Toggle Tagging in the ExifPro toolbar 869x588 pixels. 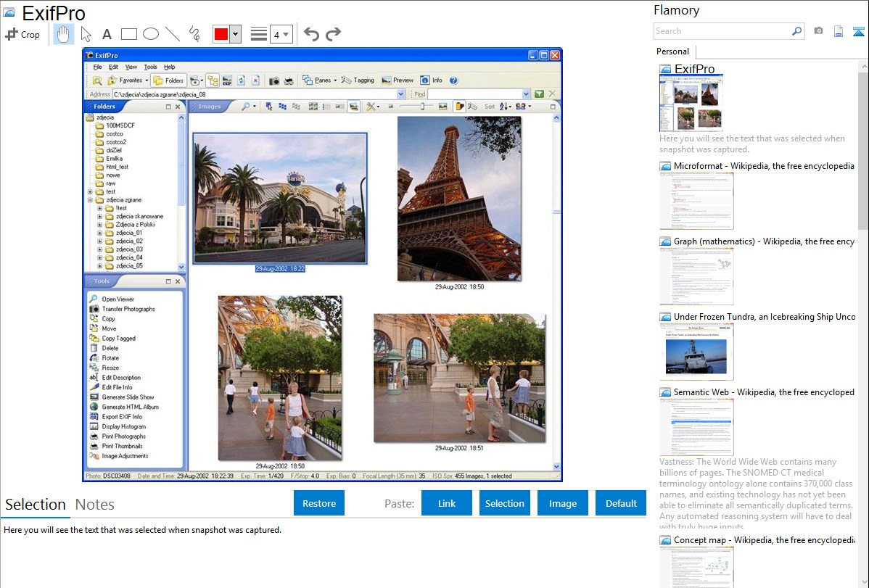coord(358,80)
